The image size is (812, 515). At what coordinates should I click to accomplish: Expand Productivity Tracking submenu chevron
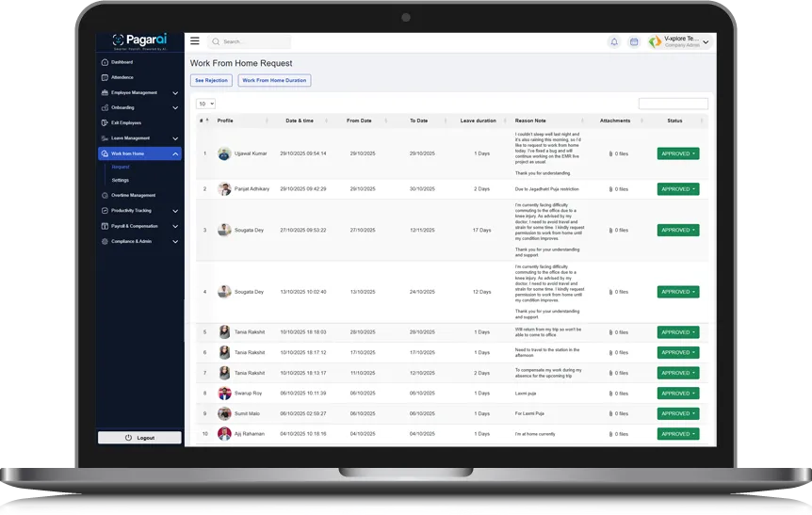[175, 211]
